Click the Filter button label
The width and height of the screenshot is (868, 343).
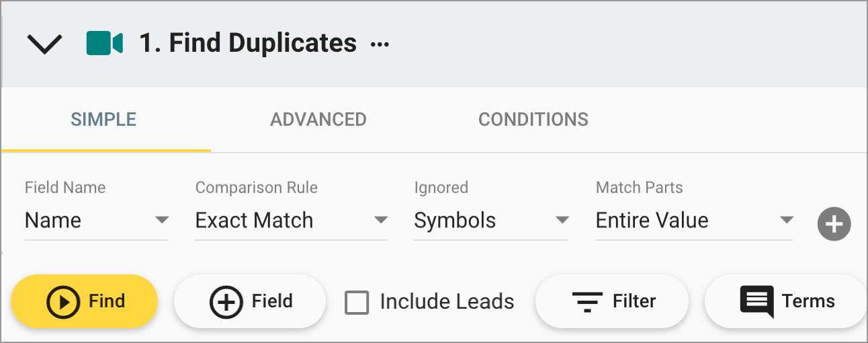[634, 301]
